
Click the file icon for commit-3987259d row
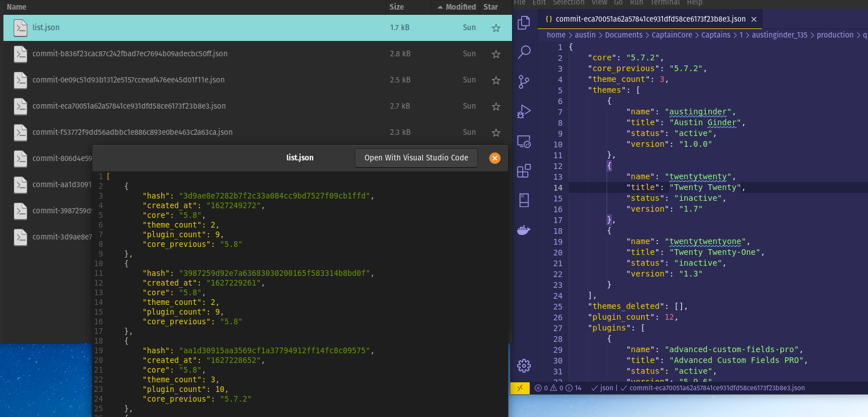click(21, 211)
